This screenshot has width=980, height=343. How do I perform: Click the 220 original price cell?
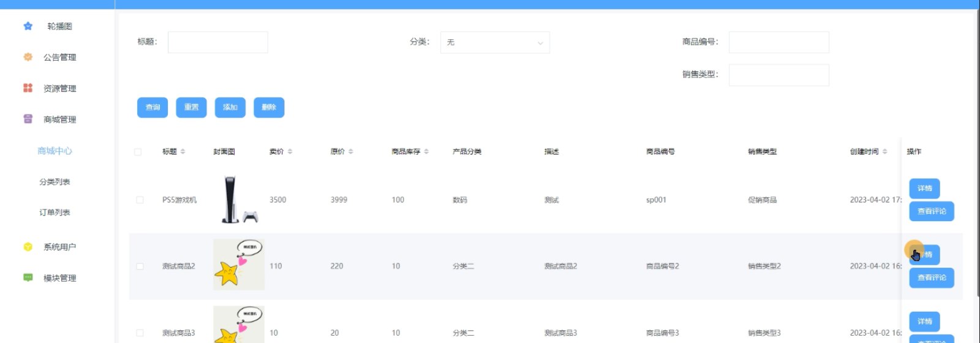tap(337, 266)
